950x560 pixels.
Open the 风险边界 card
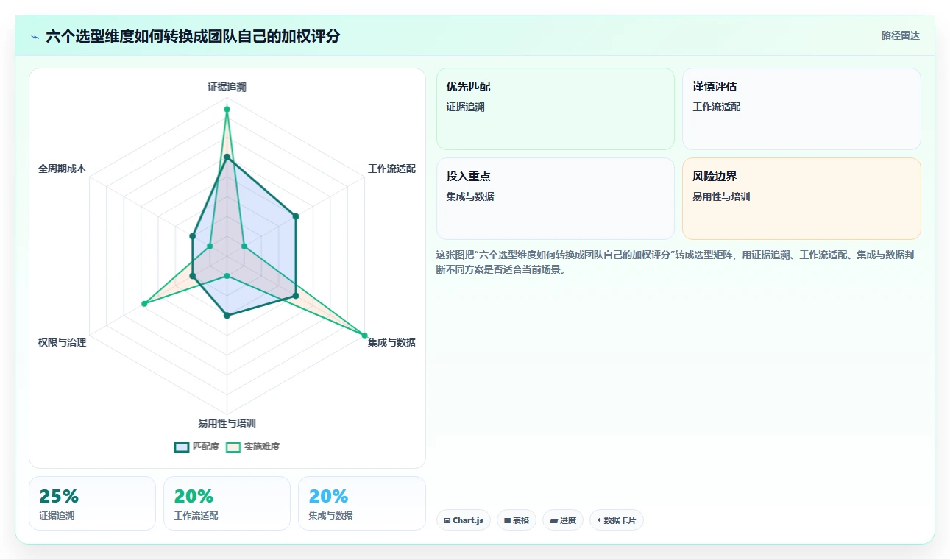801,199
